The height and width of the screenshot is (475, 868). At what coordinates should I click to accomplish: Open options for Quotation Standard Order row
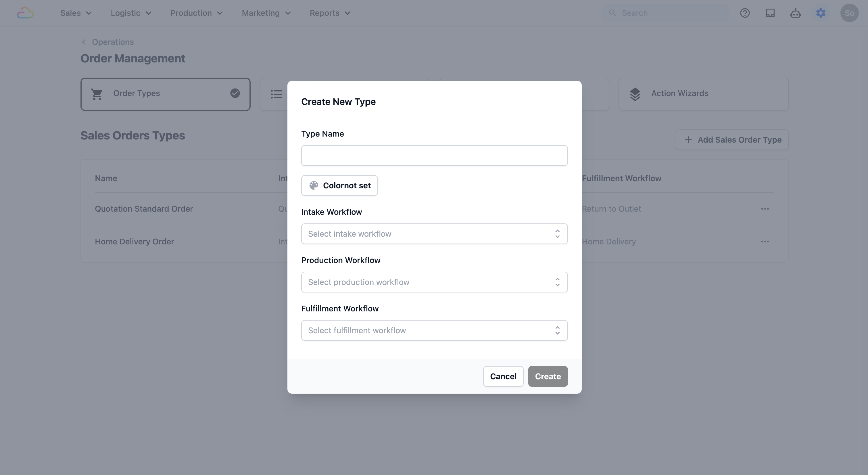[765, 209]
